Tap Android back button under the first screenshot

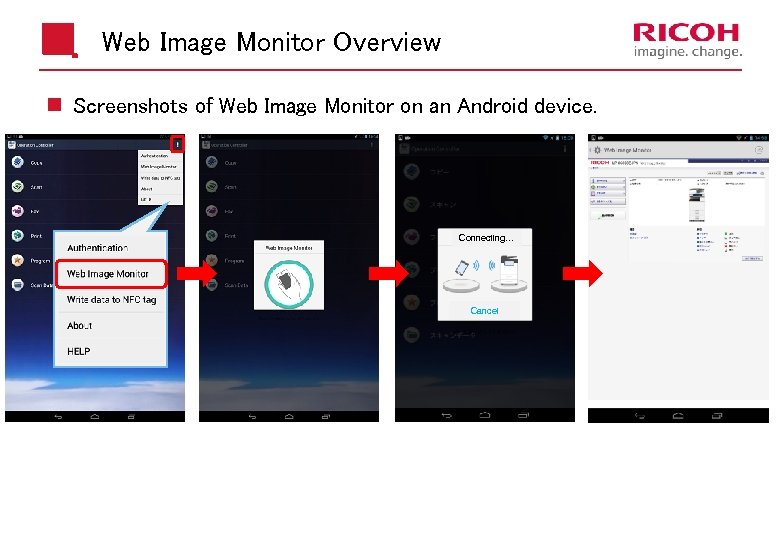(x=58, y=417)
